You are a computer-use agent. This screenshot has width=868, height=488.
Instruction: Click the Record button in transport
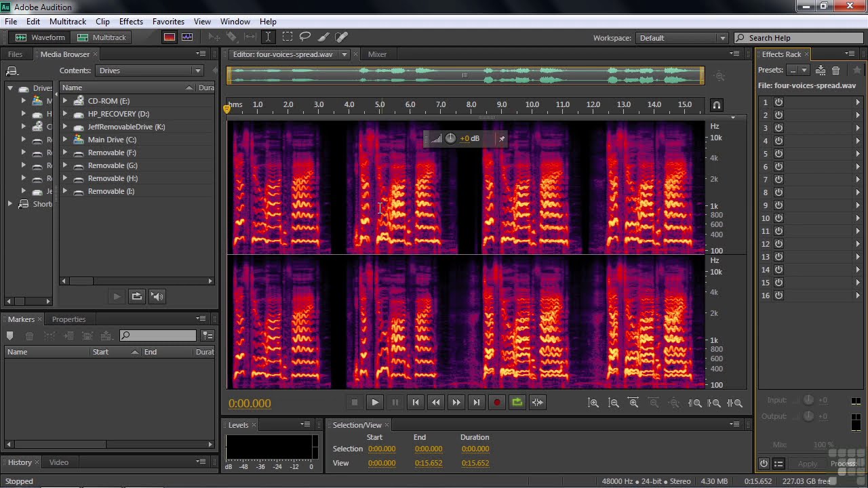point(497,403)
